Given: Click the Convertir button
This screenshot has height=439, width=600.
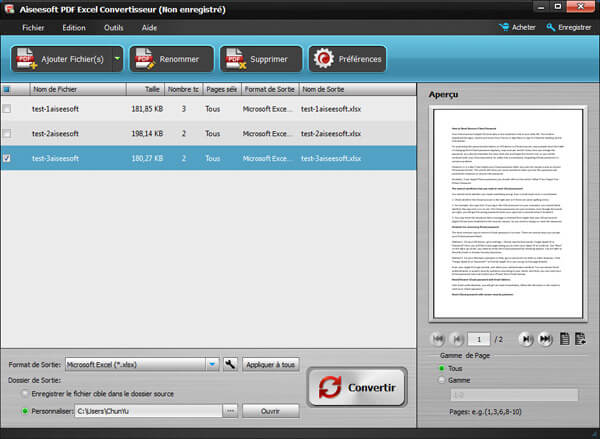Looking at the screenshot, I should 357,387.
